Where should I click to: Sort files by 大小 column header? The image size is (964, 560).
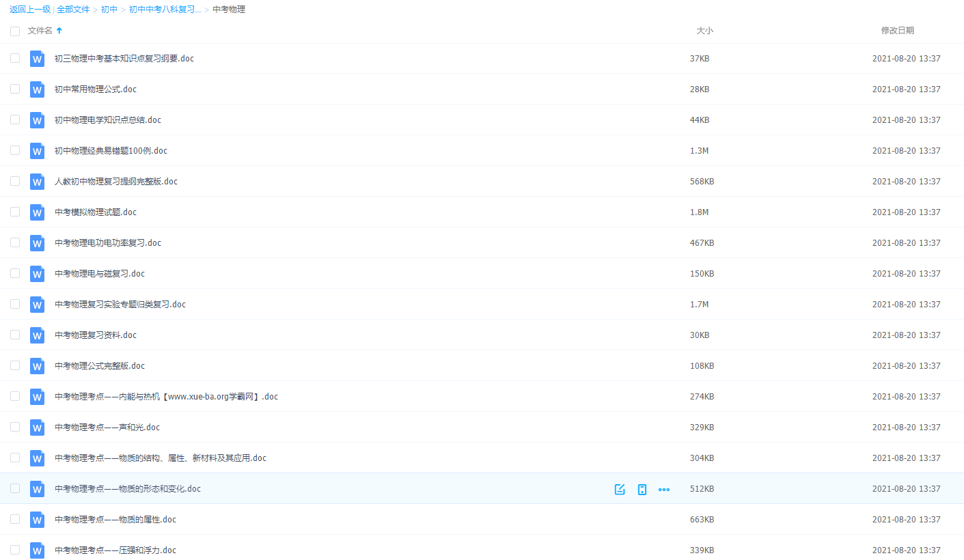coord(704,31)
